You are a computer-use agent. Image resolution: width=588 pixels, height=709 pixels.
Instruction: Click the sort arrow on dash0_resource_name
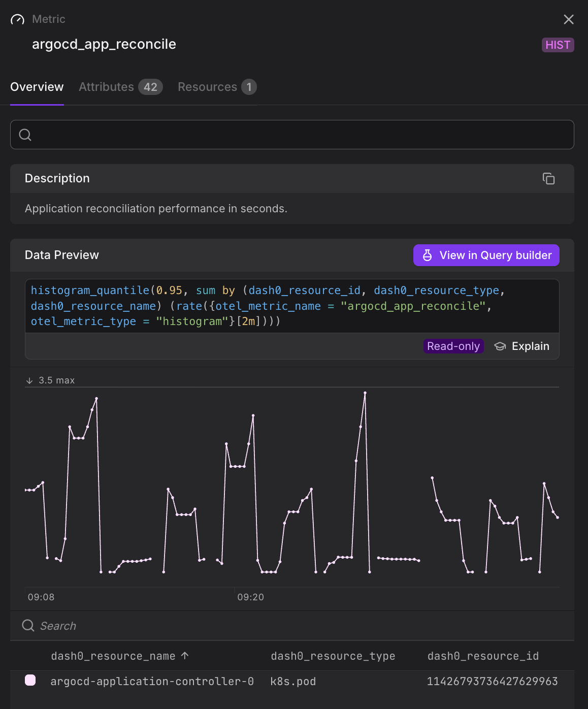click(184, 656)
